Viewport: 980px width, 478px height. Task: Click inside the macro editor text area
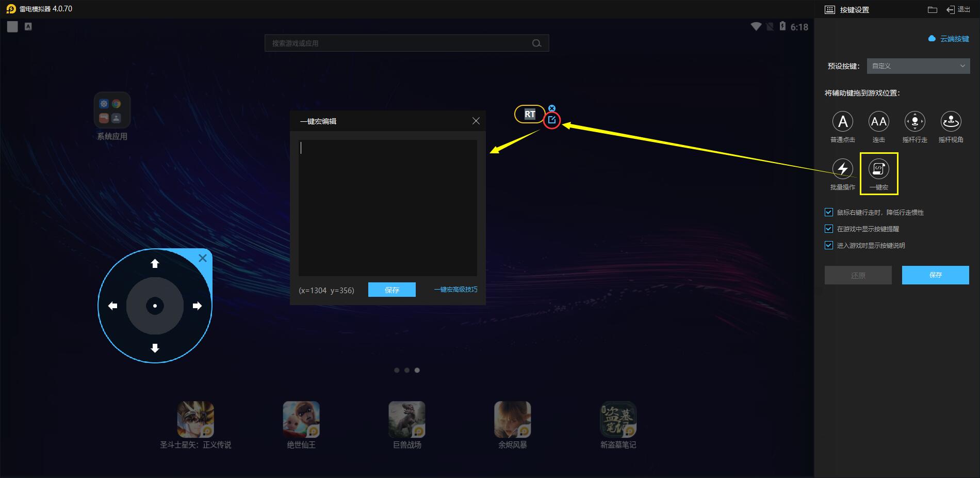coord(388,208)
